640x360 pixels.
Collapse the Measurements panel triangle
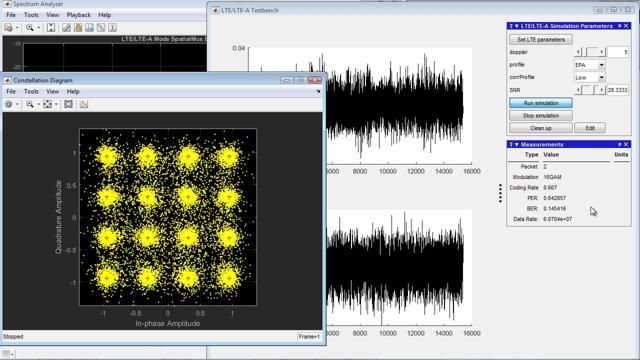pyautogui.click(x=517, y=144)
